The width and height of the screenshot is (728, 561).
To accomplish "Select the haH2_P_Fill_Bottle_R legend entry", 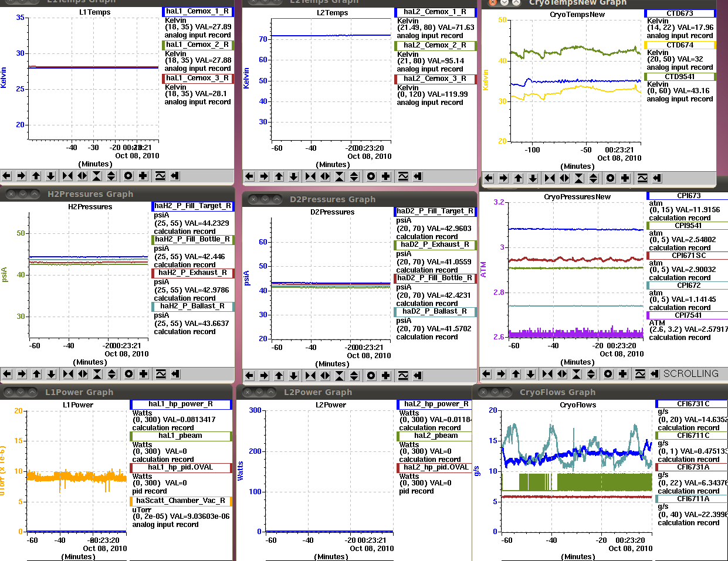I will [x=193, y=239].
